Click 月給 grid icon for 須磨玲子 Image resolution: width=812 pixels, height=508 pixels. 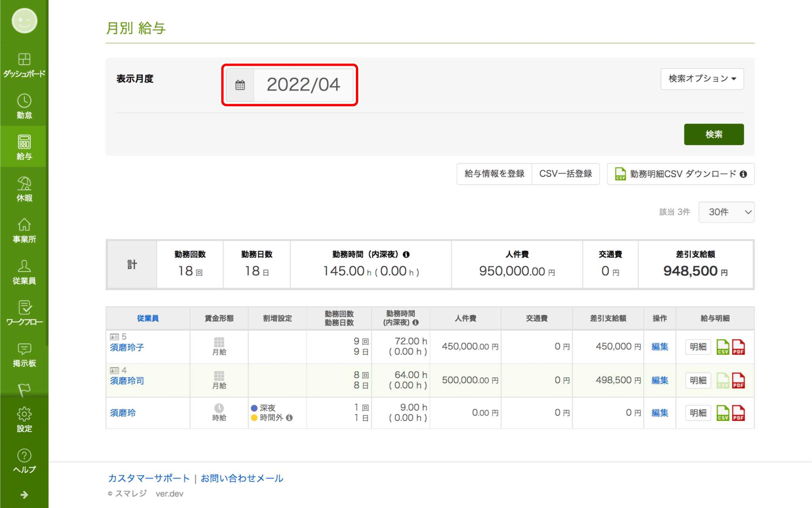click(219, 342)
